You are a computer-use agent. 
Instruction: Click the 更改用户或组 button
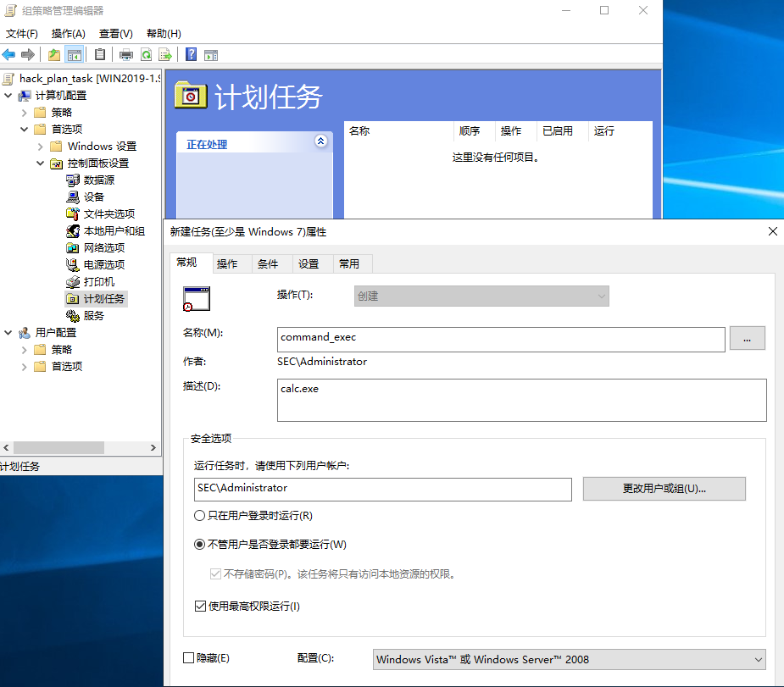(x=664, y=489)
